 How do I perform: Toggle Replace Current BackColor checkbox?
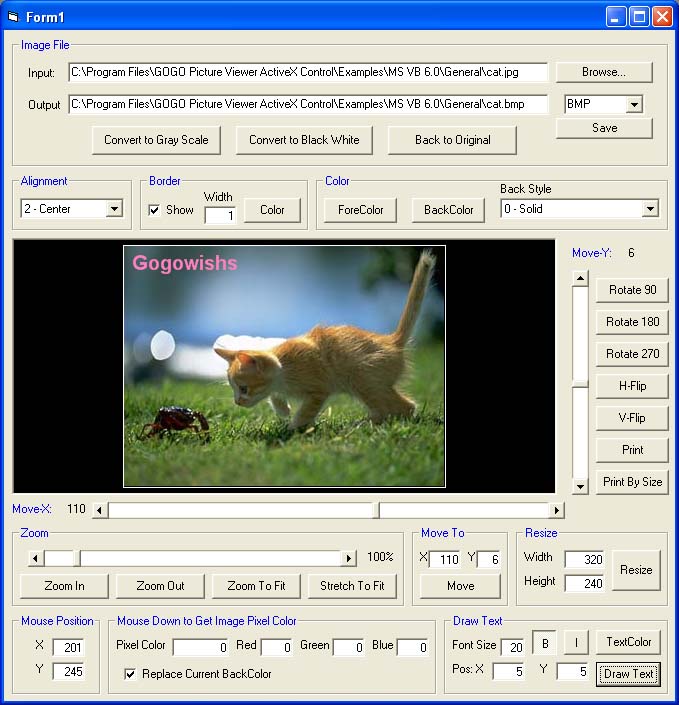(130, 674)
